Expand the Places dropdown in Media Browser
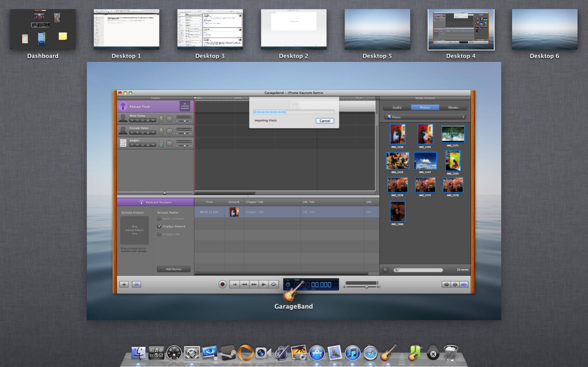588x367 pixels. point(425,117)
